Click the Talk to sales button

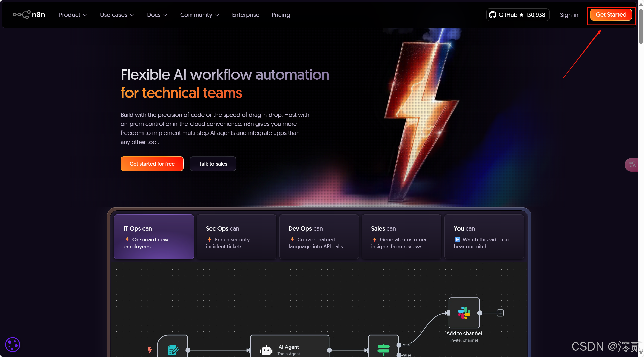pos(213,164)
